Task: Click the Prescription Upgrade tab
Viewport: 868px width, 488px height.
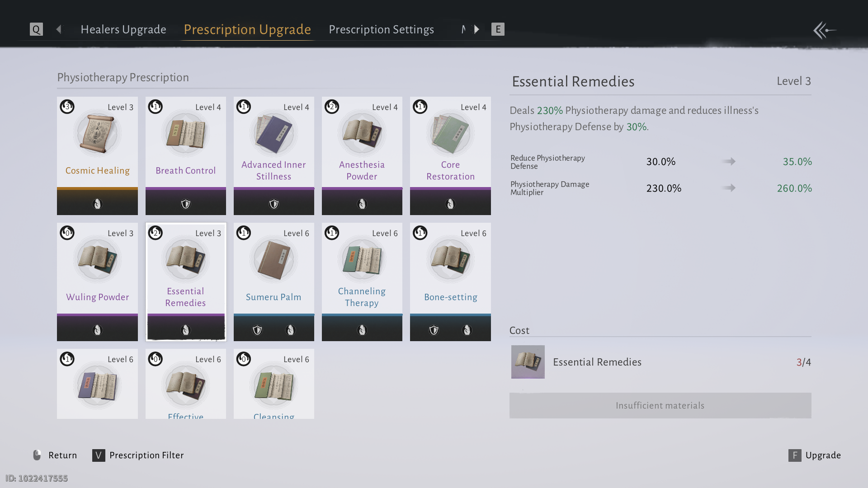Action: pyautogui.click(x=247, y=29)
